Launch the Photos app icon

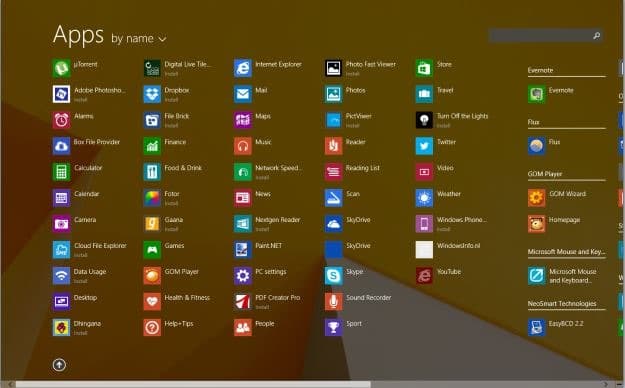[x=334, y=94]
